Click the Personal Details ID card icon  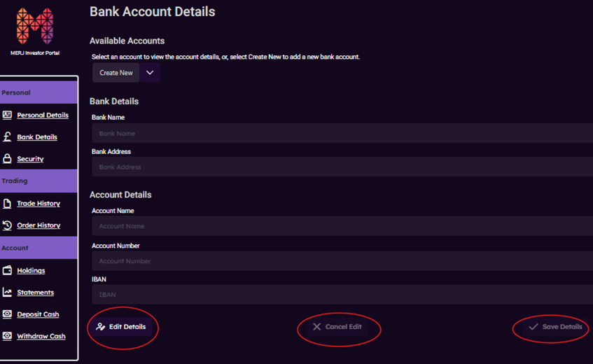point(7,115)
